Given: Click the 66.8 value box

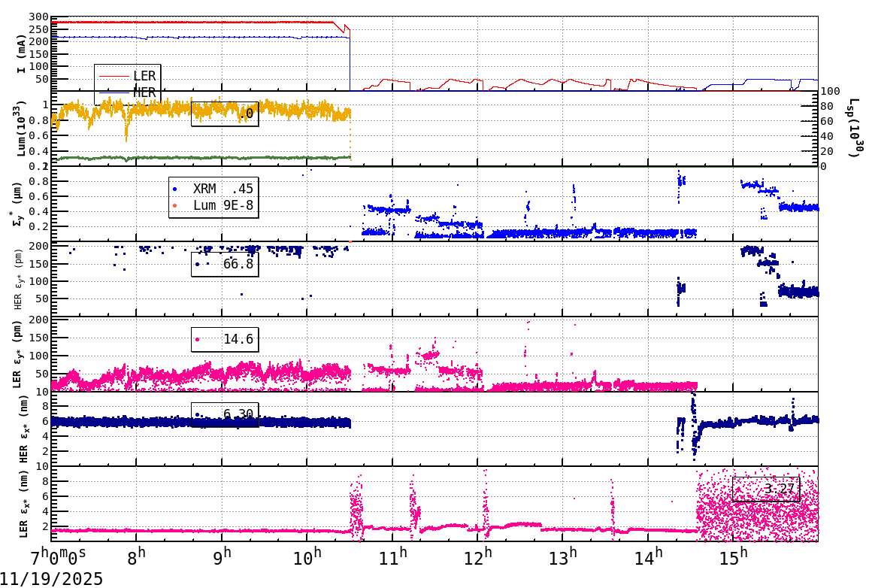Looking at the screenshot, I should (225, 264).
